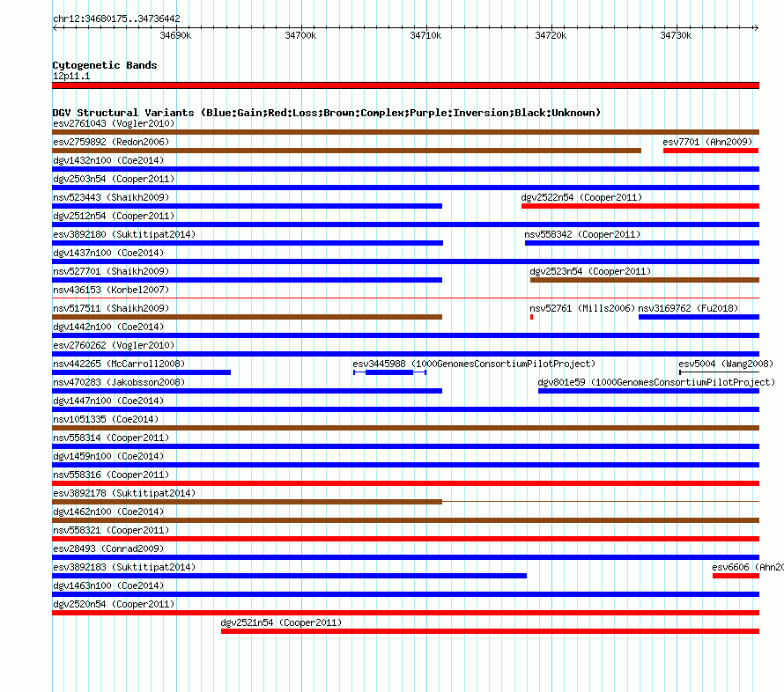
Task: Click the dgv1432n100 (Coe2014) label
Action: (x=108, y=160)
